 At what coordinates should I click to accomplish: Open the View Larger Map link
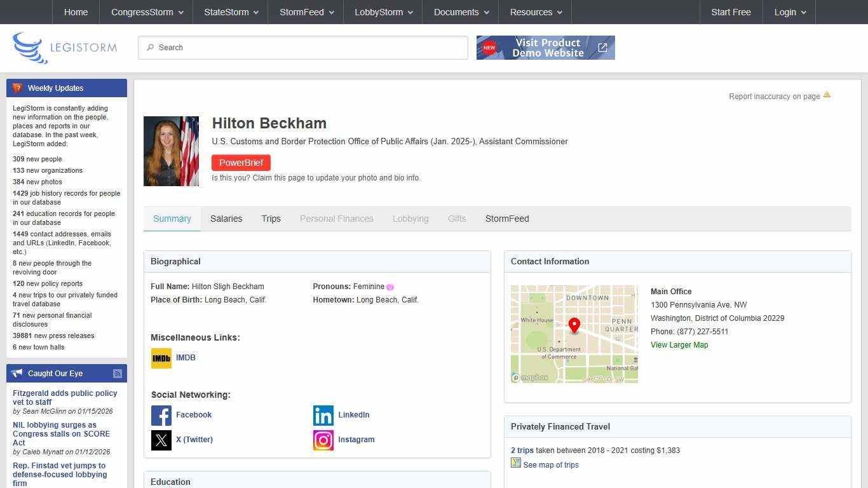pos(679,345)
